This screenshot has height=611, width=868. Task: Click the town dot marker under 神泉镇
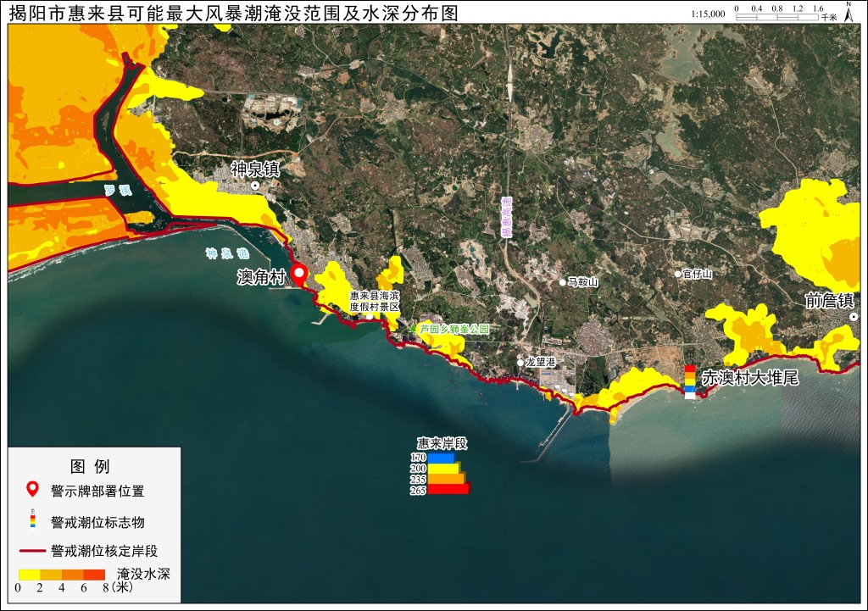(255, 186)
